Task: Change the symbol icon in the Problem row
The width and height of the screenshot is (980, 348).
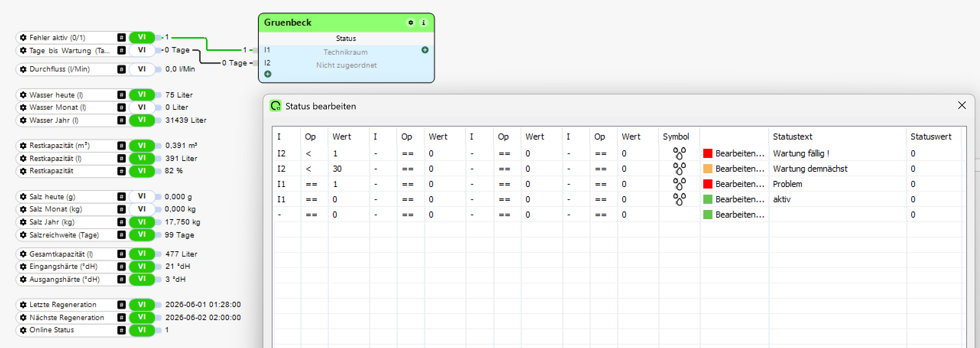Action: [679, 184]
